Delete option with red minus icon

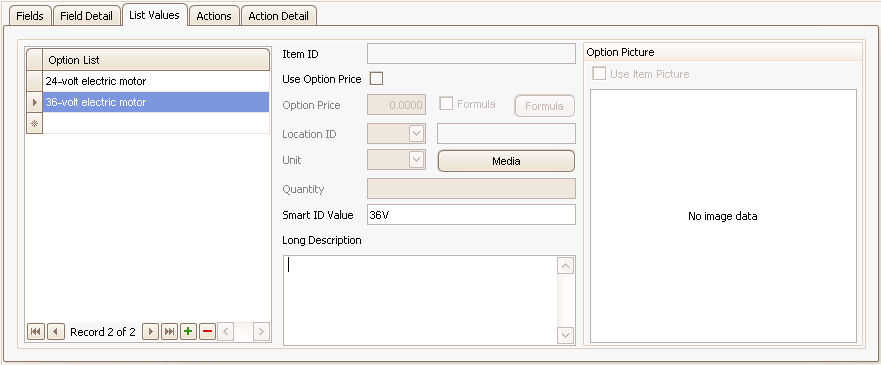207,332
